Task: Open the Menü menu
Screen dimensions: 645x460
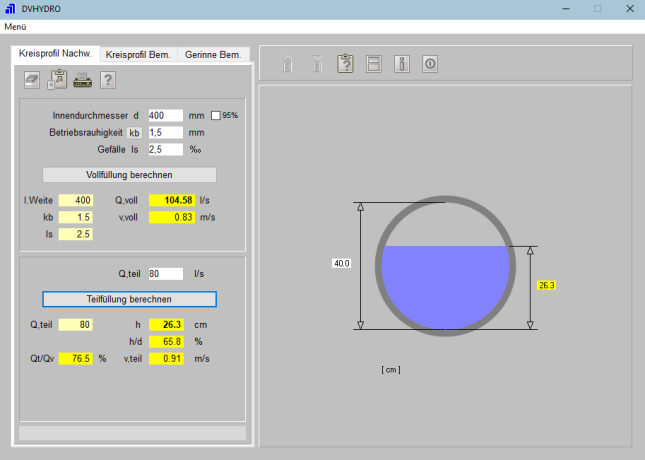Action: pyautogui.click(x=15, y=26)
